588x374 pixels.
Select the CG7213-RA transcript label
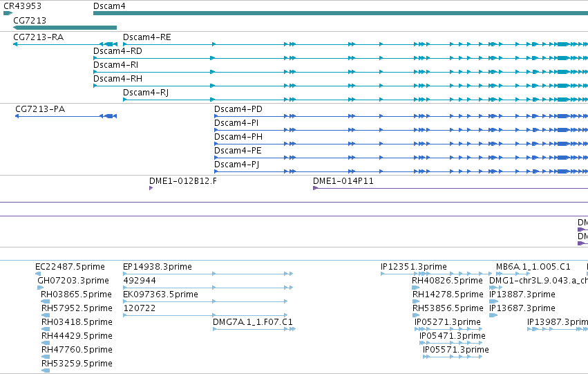(x=38, y=37)
